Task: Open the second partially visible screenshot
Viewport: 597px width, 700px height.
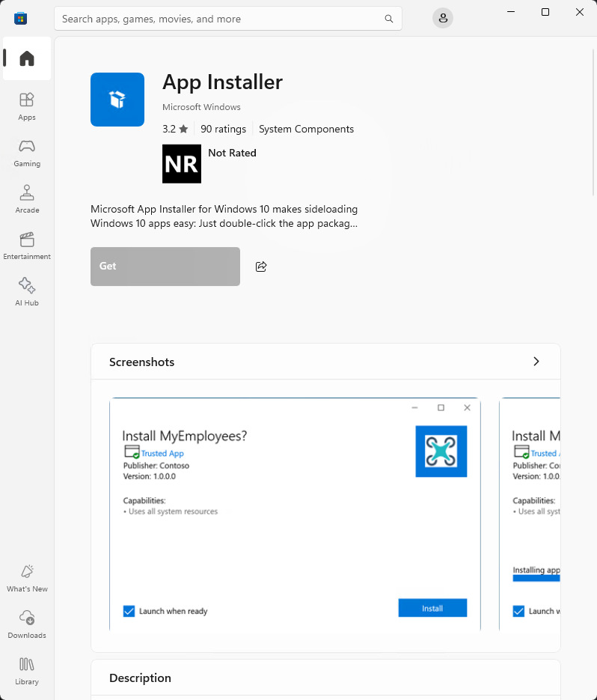Action: (530, 514)
